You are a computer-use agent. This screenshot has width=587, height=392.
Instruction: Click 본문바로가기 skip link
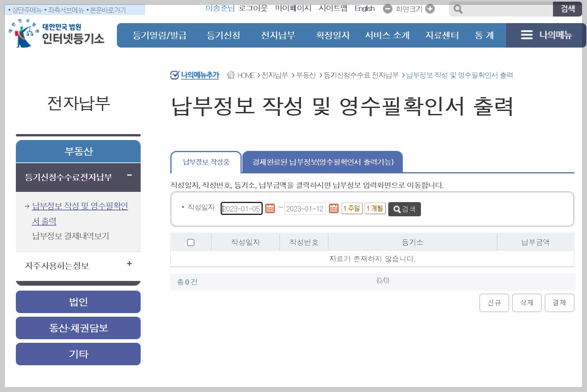click(108, 10)
